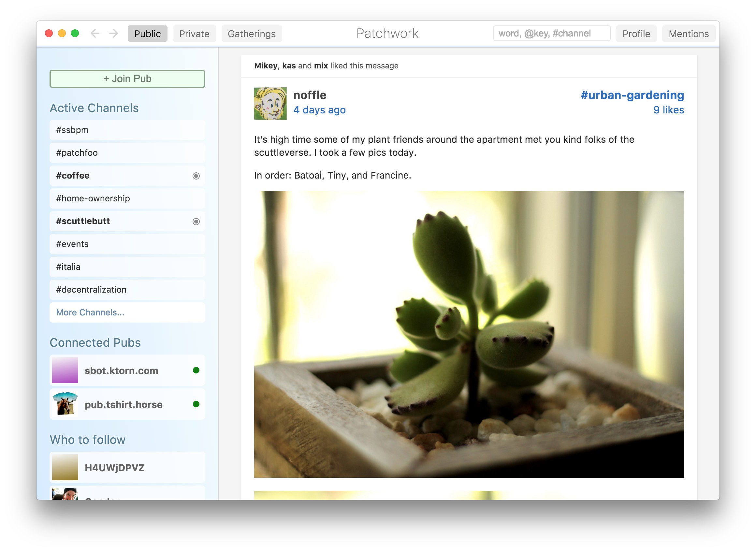The image size is (756, 552).
Task: Toggle subscription for #coffee channel
Action: (196, 176)
